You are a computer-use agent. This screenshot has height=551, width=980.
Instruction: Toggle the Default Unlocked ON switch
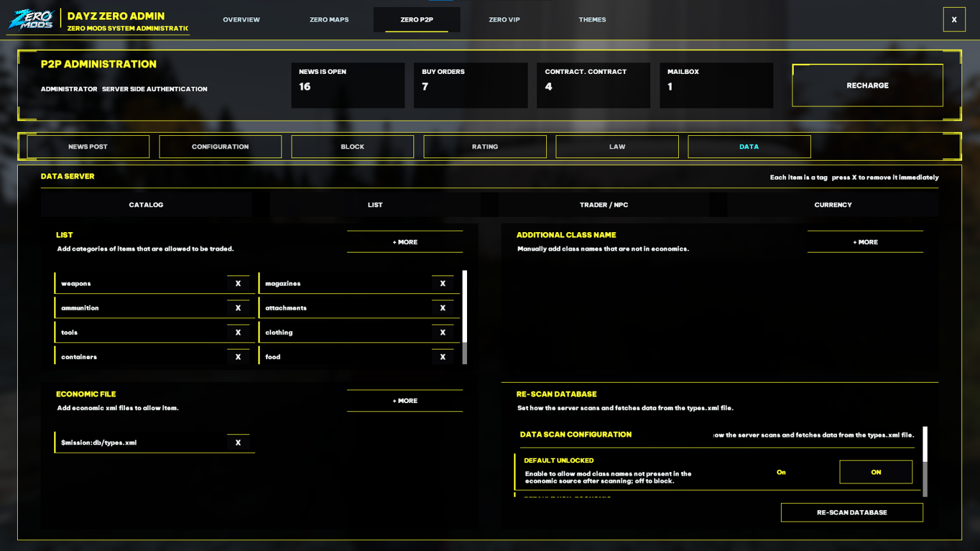[x=876, y=472]
